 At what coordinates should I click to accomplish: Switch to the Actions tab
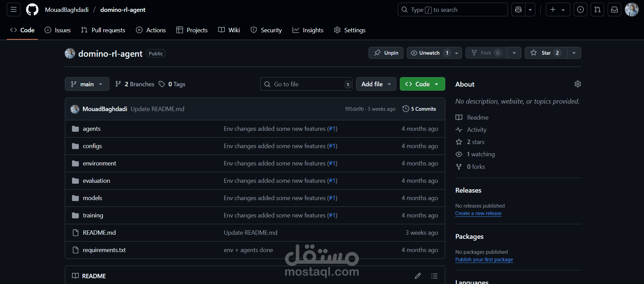[x=151, y=30]
